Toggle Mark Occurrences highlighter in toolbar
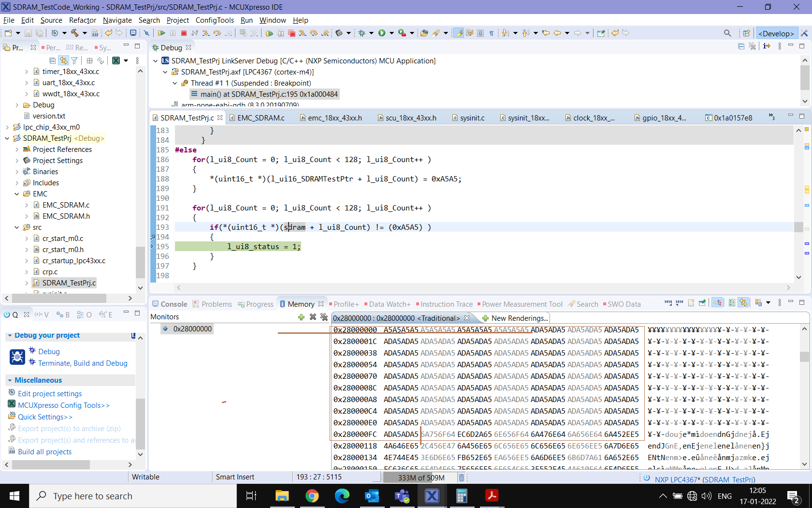812x508 pixels. (458, 33)
